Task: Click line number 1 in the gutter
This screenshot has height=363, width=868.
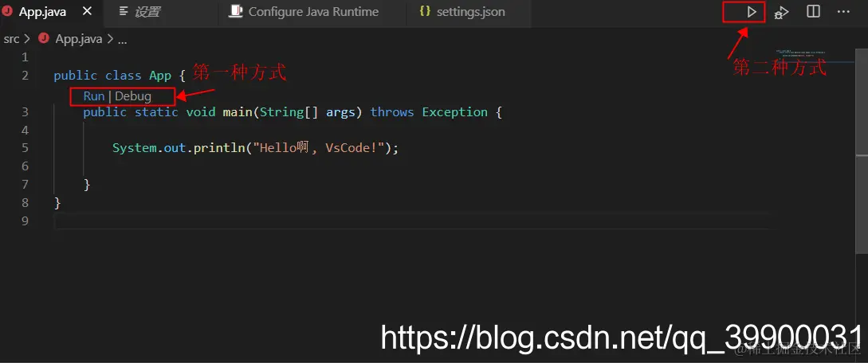Action: [25, 57]
